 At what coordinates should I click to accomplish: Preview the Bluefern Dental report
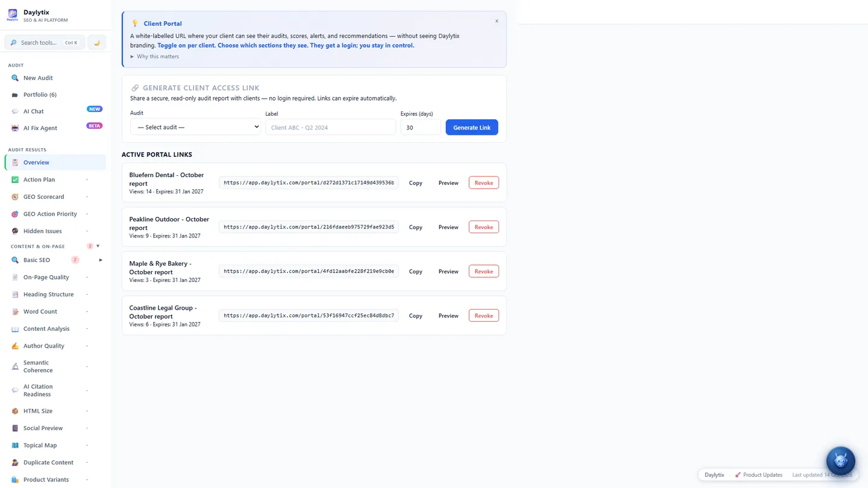(448, 183)
